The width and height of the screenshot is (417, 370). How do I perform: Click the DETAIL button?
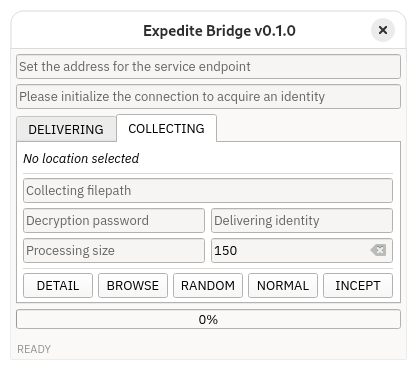pos(58,286)
